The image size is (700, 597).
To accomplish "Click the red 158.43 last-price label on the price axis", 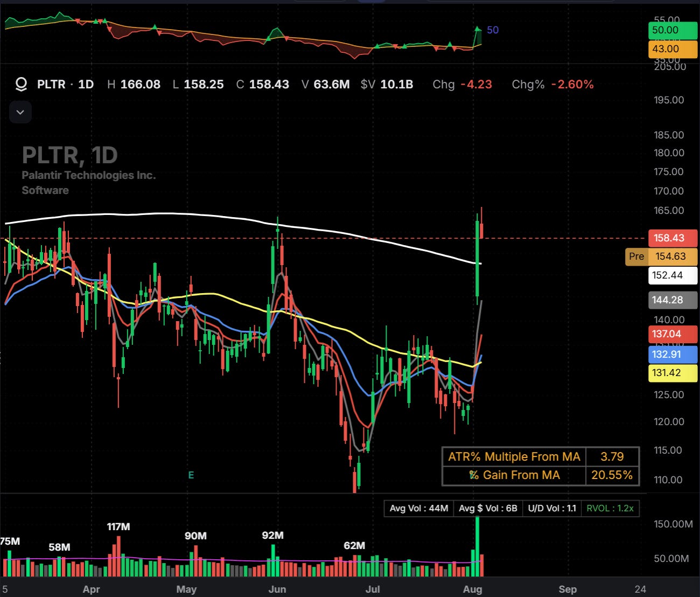I will point(673,238).
